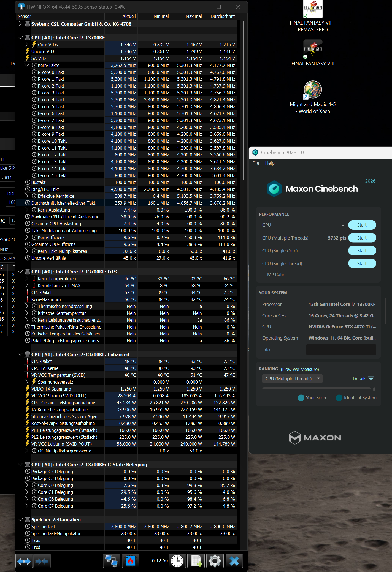Collapse the CPU [#0] Intel Core i7-13700KF section
Screen dimensions: 392x572
pyautogui.click(x=20, y=38)
